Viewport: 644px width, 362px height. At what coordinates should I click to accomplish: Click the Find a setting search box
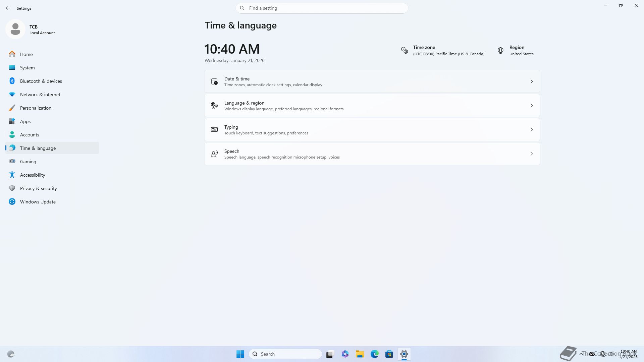point(322,8)
